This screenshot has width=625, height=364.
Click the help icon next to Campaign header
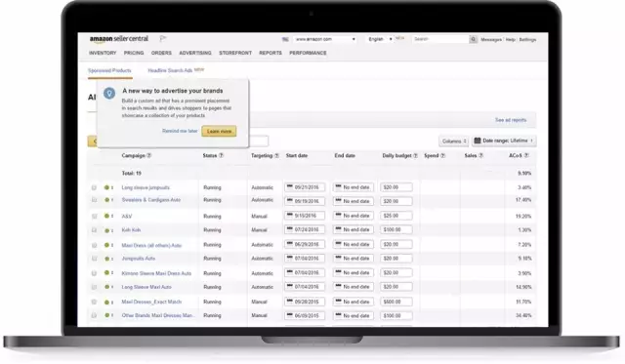point(149,156)
